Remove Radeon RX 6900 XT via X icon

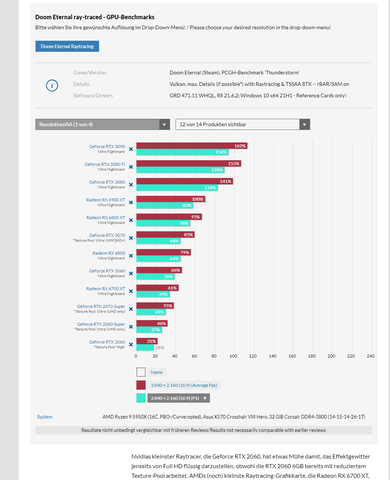(131, 203)
